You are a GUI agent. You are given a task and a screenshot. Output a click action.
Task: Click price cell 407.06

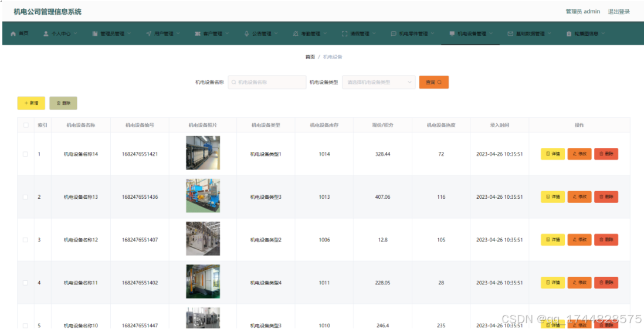(383, 197)
